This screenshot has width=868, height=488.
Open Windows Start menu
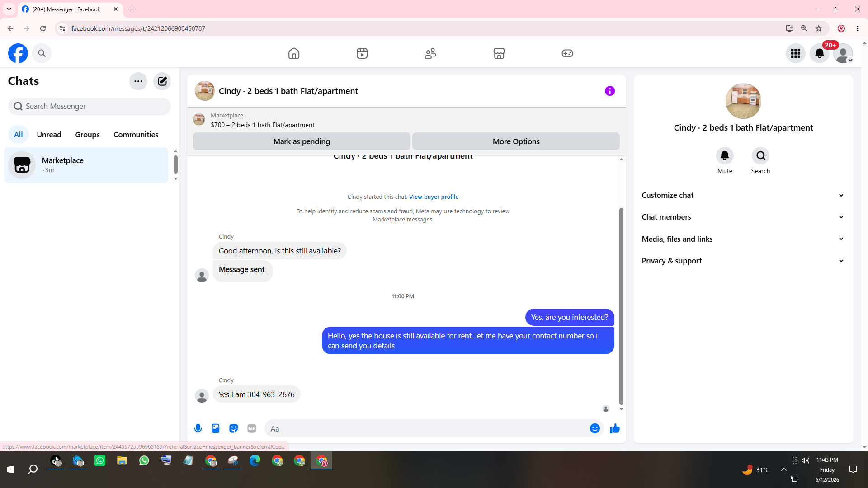pos(11,469)
